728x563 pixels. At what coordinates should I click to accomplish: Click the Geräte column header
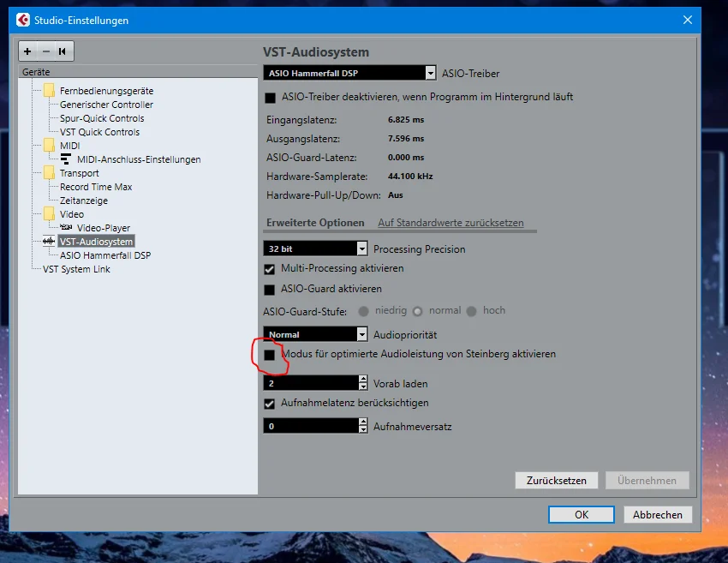tap(137, 71)
